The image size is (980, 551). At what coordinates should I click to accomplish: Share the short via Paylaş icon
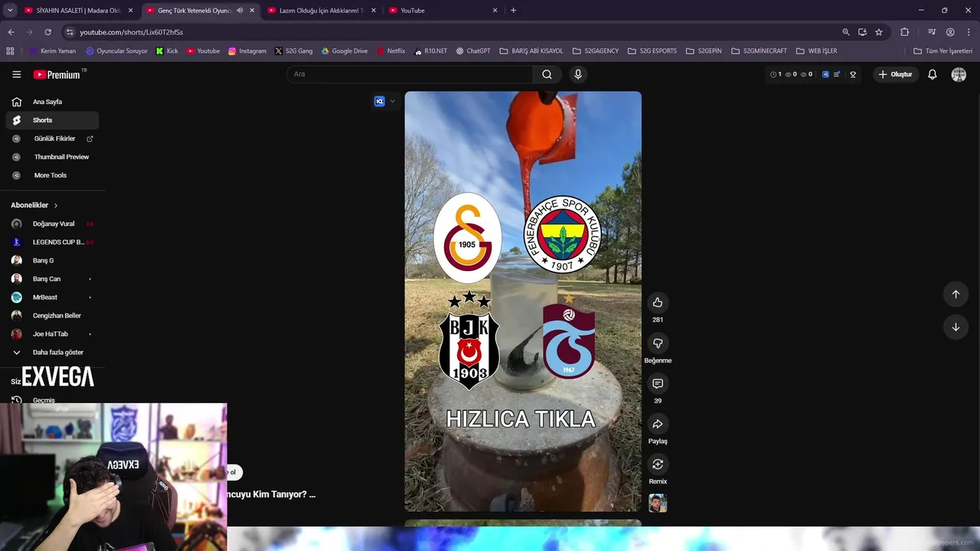click(x=658, y=424)
